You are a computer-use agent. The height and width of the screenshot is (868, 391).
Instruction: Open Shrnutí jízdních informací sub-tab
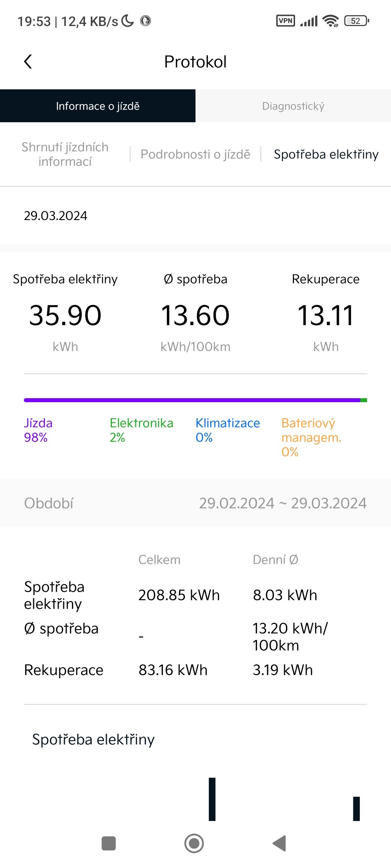tap(65, 154)
